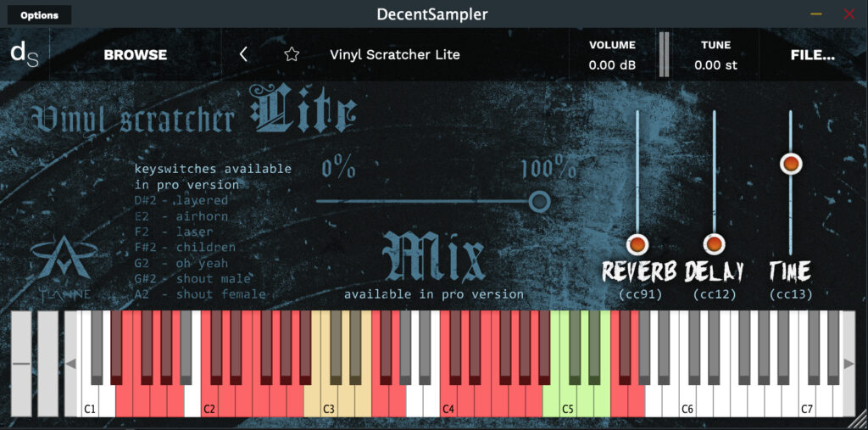Click the Delay slider orange knob

coord(714,244)
